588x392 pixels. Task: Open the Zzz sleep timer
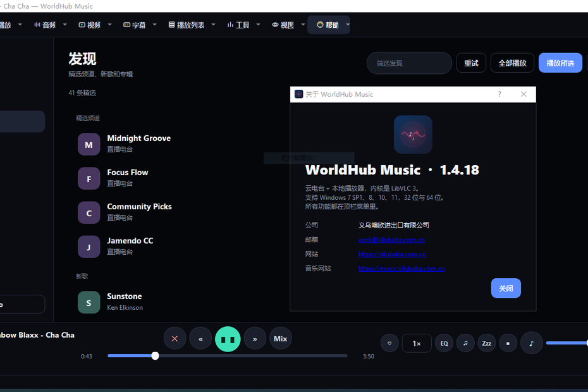(x=486, y=343)
